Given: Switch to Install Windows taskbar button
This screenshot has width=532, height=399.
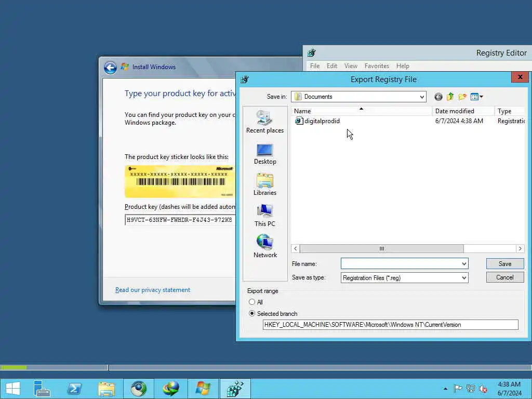Looking at the screenshot, I should click(x=203, y=389).
